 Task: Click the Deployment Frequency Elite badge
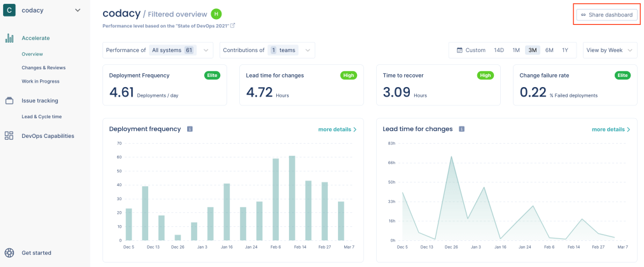[x=213, y=76]
